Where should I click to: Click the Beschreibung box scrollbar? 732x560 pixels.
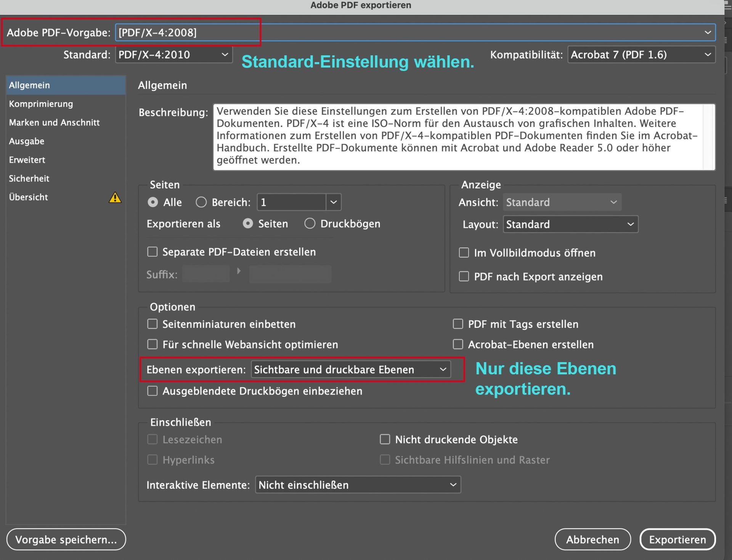click(x=709, y=136)
